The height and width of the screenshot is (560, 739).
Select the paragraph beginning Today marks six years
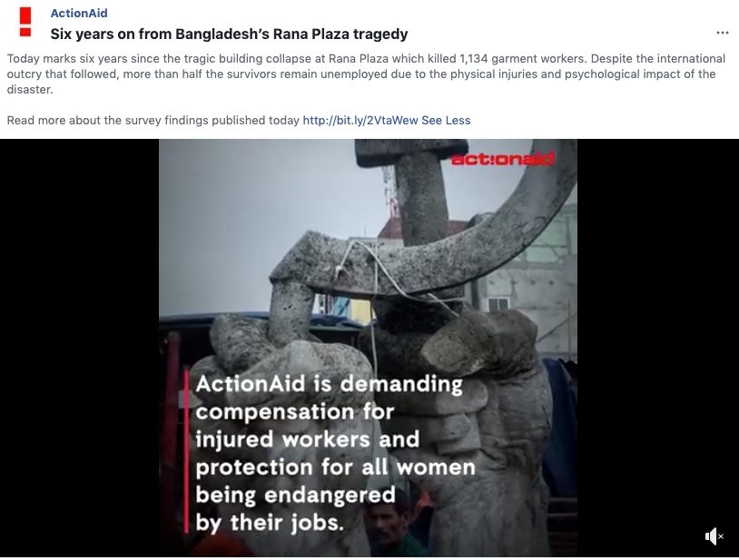[366, 74]
